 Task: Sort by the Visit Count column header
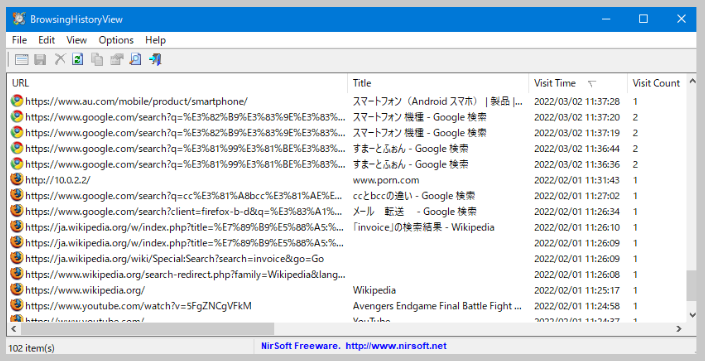pos(656,83)
